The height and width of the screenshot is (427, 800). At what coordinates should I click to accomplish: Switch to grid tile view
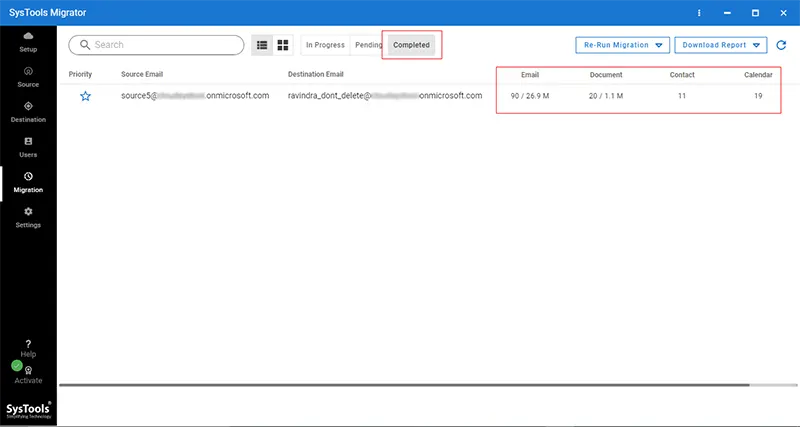pyautogui.click(x=283, y=45)
